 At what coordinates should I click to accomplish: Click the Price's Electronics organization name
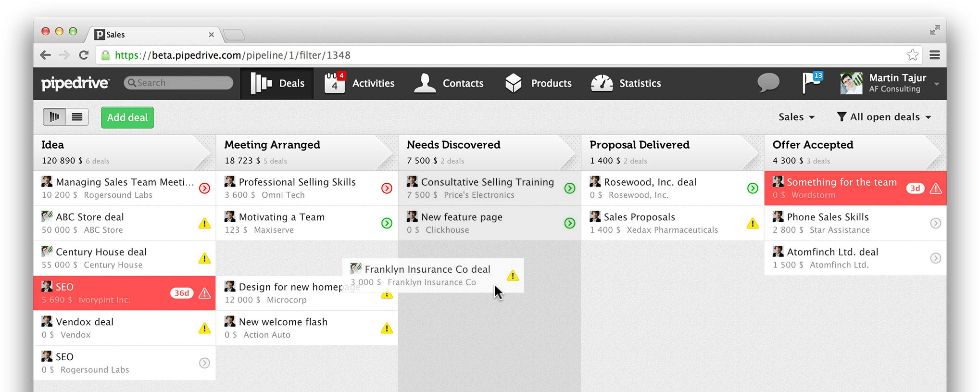pyautogui.click(x=479, y=195)
